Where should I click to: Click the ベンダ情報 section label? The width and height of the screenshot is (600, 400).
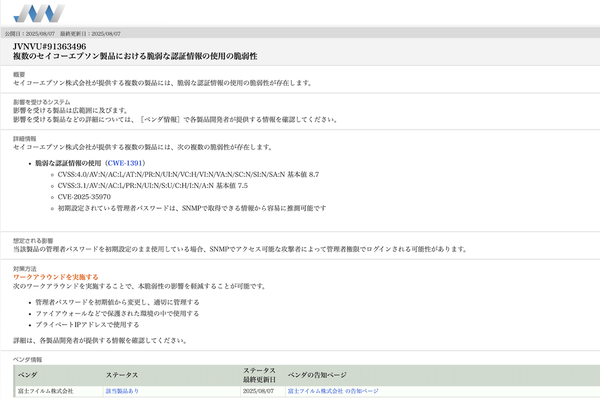pyautogui.click(x=28, y=360)
